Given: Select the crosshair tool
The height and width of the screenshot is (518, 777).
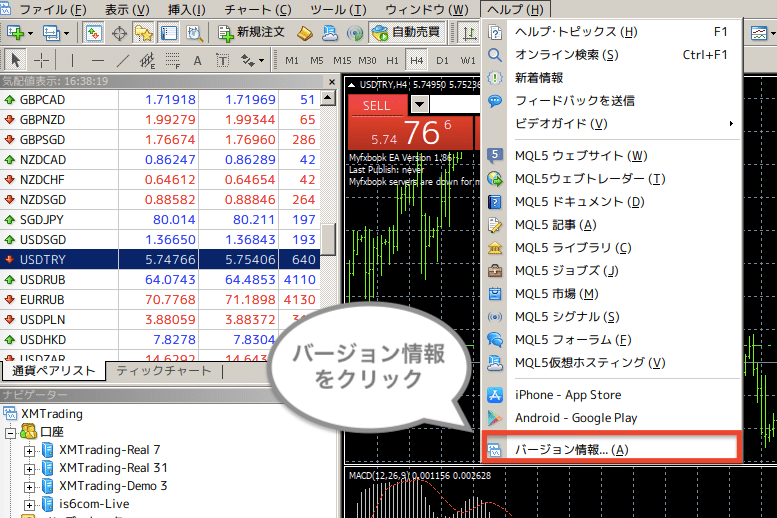Looking at the screenshot, I should point(41,60).
